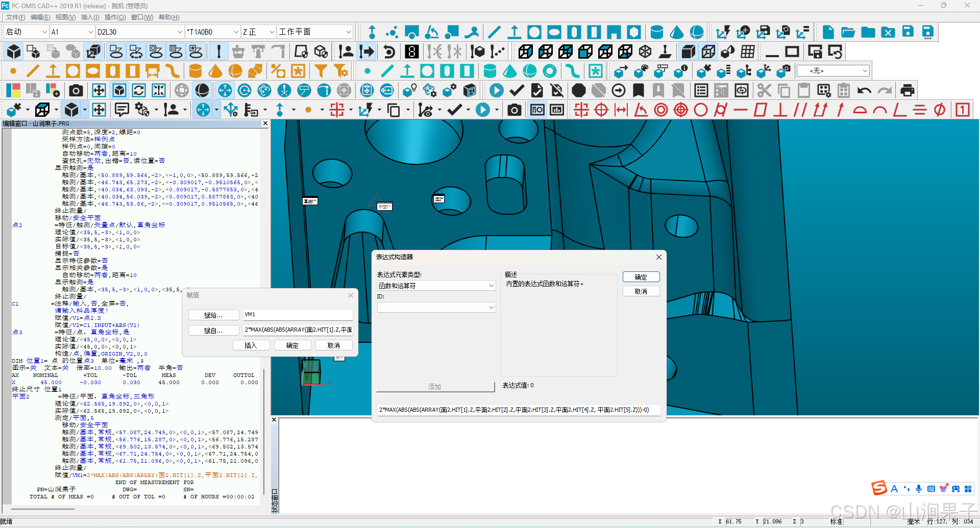Image resolution: width=980 pixels, height=528 pixels.
Task: Click the orange filter funnel icon
Action: click(321, 71)
